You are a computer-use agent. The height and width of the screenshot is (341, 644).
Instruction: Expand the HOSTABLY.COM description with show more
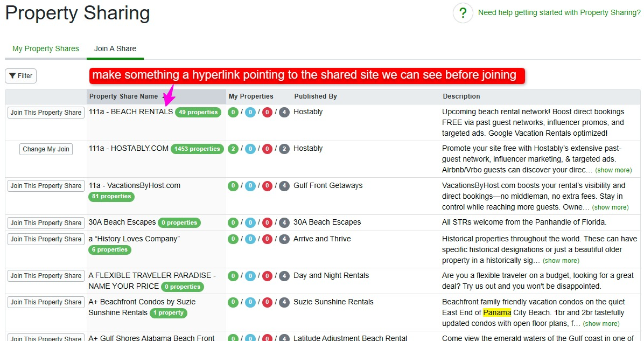[613, 170]
